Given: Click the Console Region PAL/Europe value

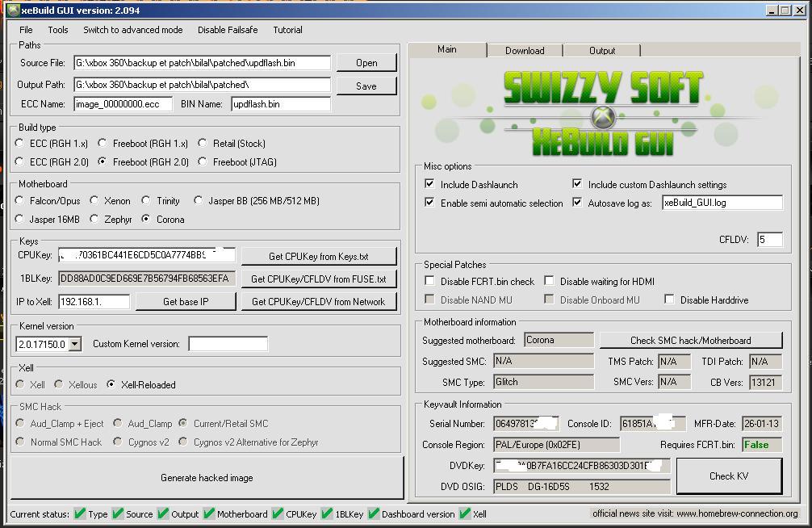Looking at the screenshot, I should click(x=556, y=445).
